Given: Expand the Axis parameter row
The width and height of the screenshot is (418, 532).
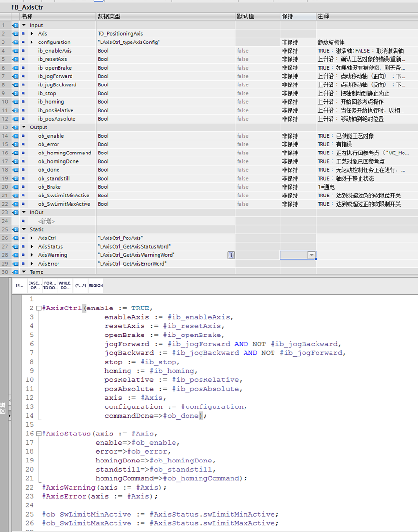Looking at the screenshot, I should coord(32,34).
